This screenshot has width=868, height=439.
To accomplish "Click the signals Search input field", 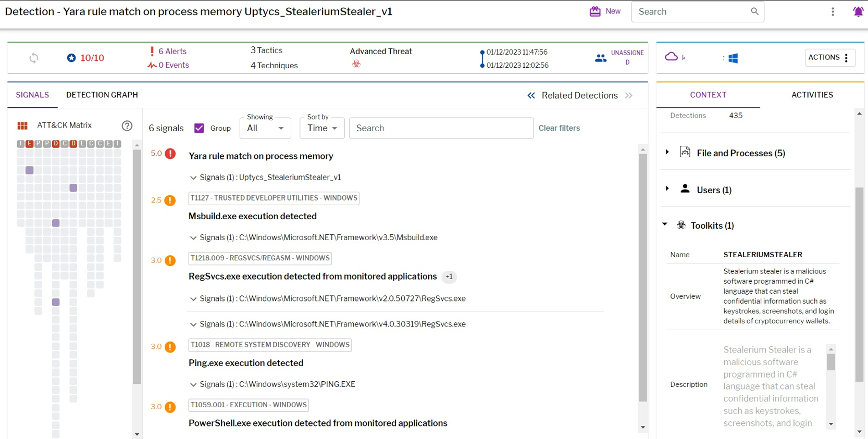I will click(441, 128).
